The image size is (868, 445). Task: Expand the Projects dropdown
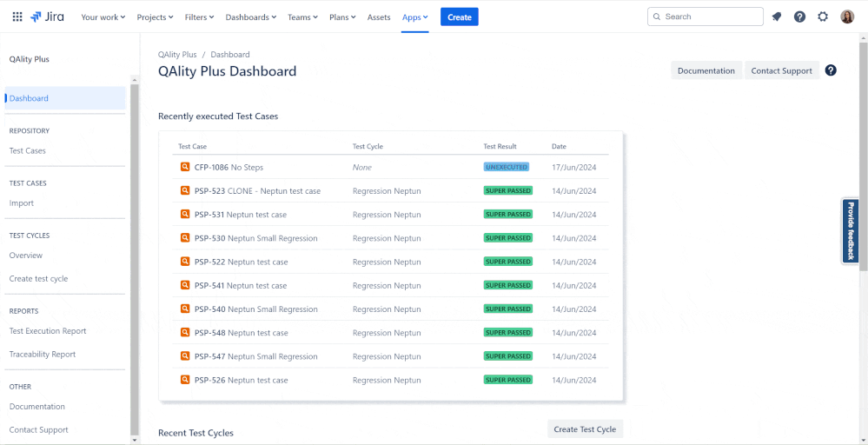pyautogui.click(x=155, y=17)
